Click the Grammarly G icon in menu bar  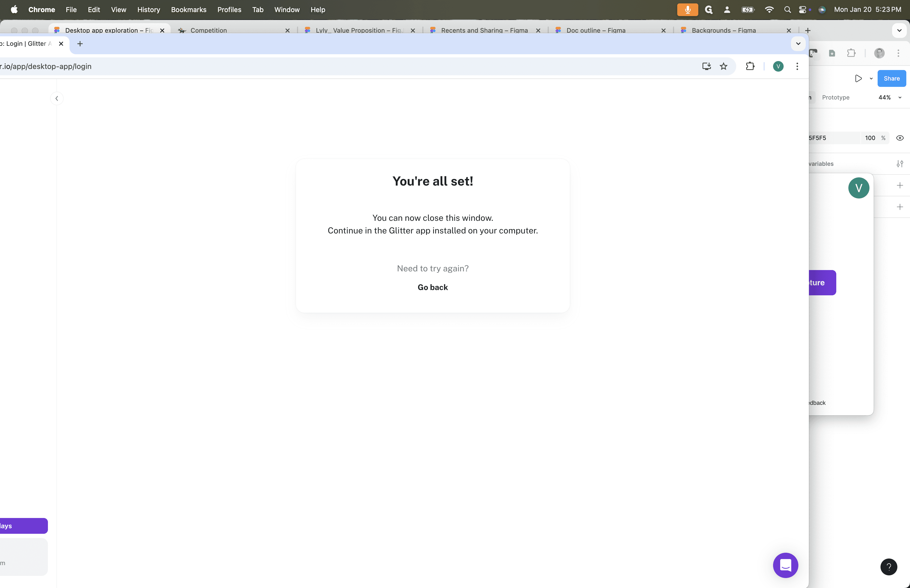pyautogui.click(x=709, y=9)
